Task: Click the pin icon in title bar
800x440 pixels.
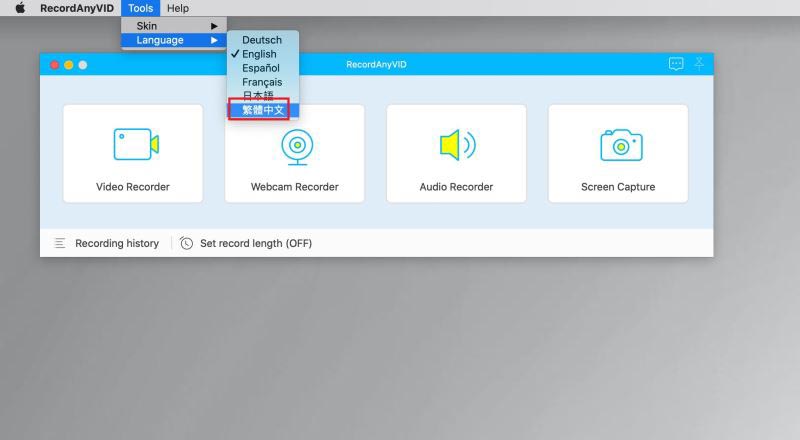Action: coord(699,64)
